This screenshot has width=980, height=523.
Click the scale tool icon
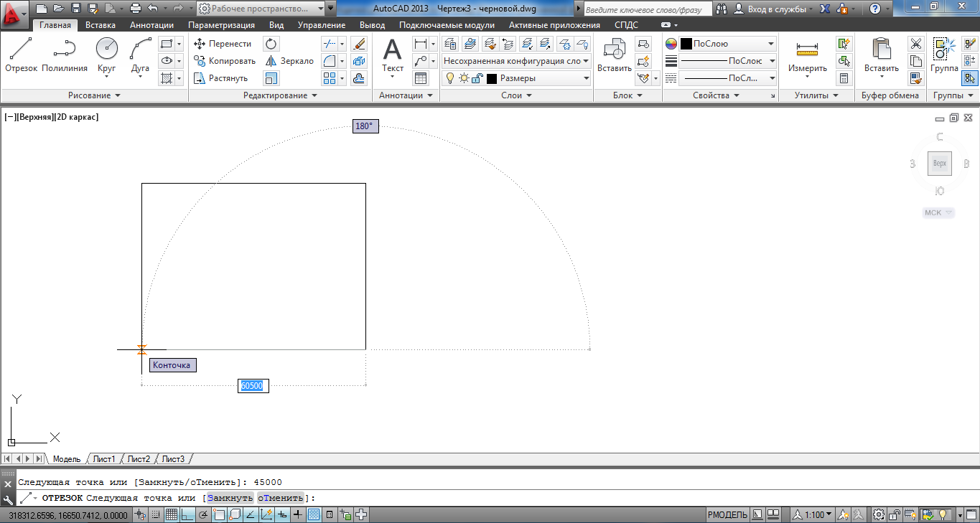(271, 78)
